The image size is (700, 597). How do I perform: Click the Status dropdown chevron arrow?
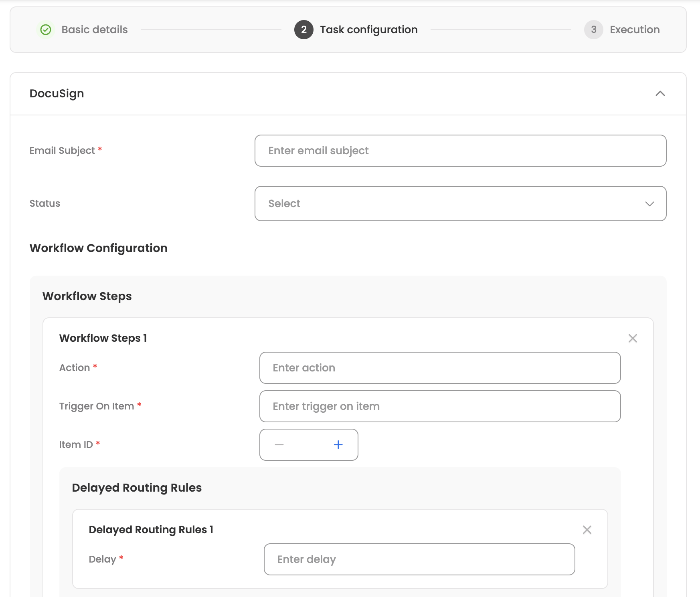649,204
